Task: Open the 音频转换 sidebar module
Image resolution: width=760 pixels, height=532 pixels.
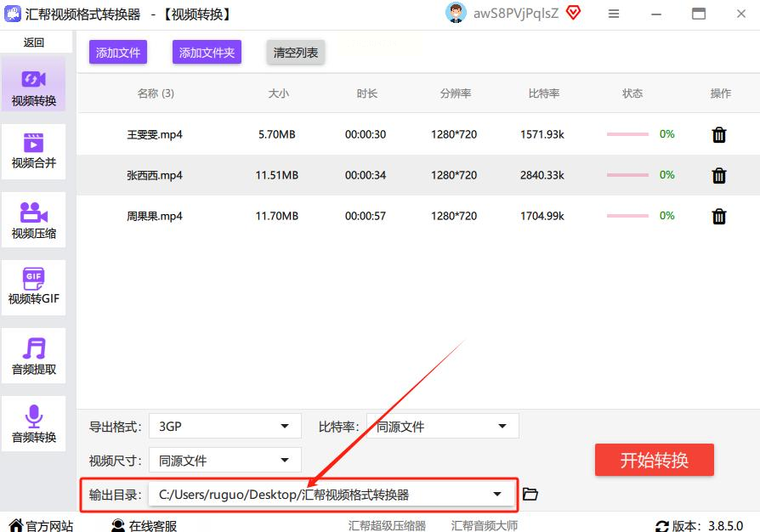Action: click(x=33, y=424)
